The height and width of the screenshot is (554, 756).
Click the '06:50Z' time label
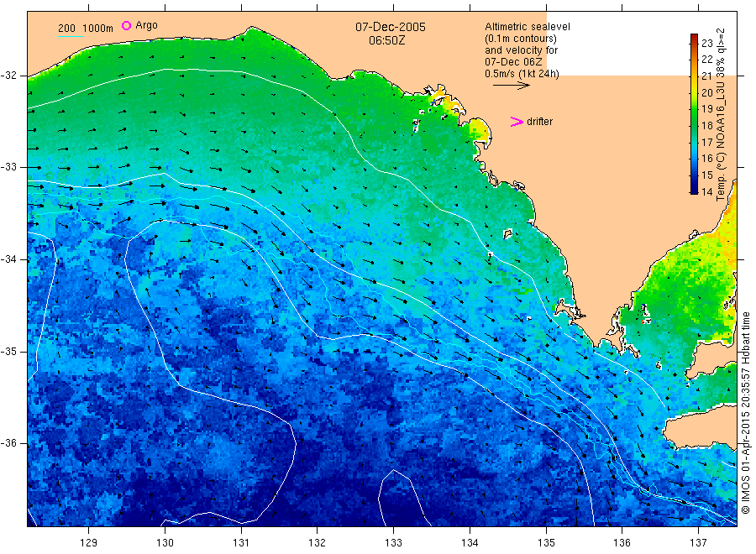[387, 40]
